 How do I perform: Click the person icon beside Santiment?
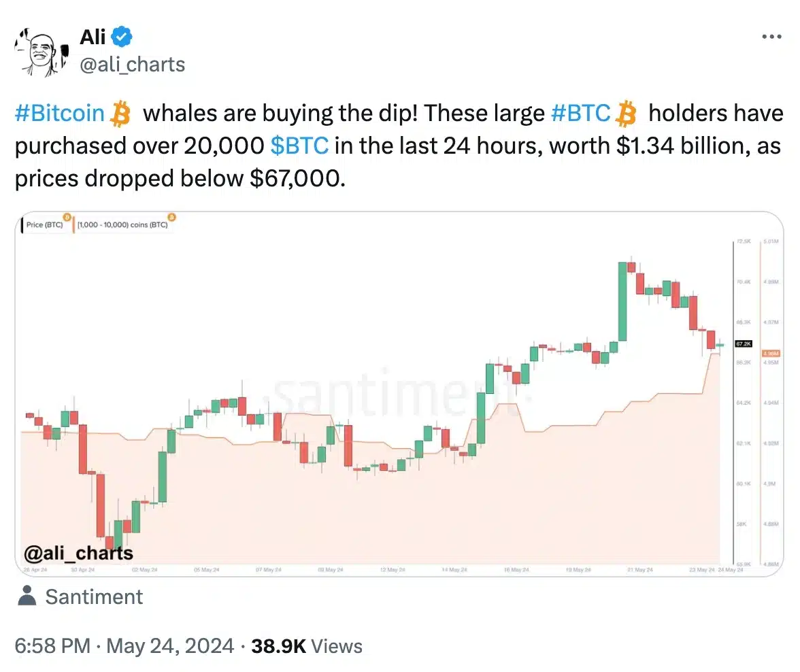pos(27,596)
